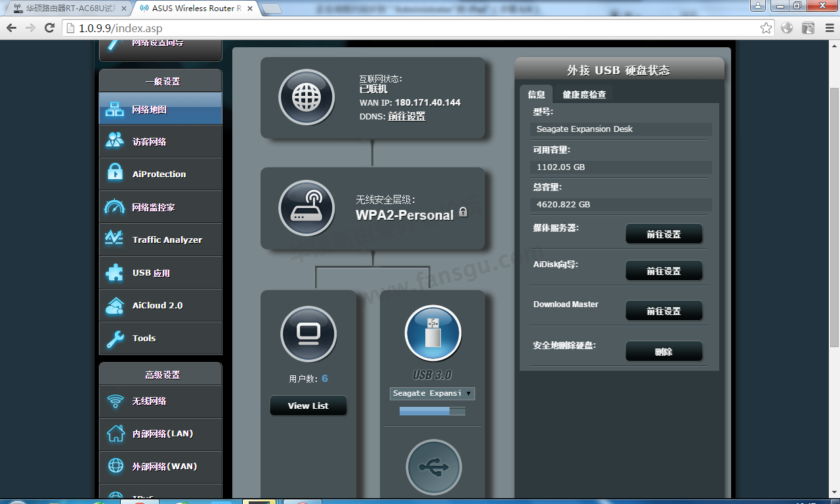Click the 网络监控家 speedometer icon
840x504 pixels.
pos(115,207)
